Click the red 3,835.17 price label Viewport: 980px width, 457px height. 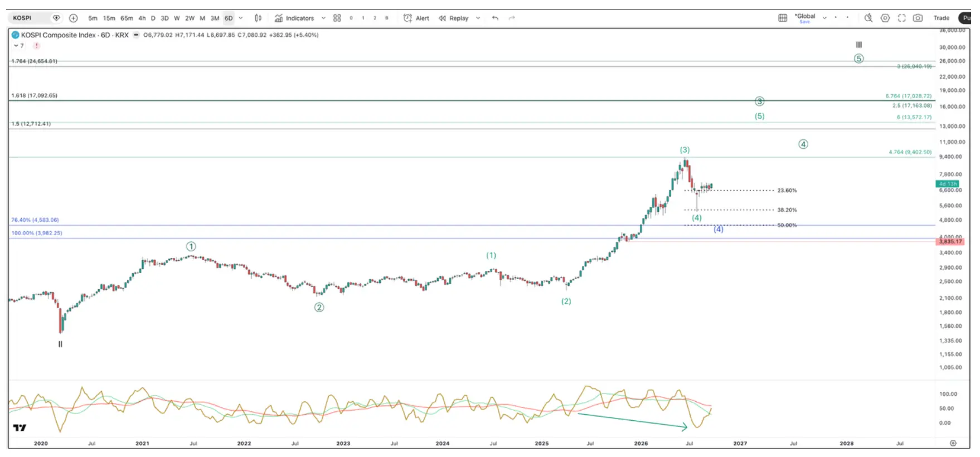click(950, 241)
